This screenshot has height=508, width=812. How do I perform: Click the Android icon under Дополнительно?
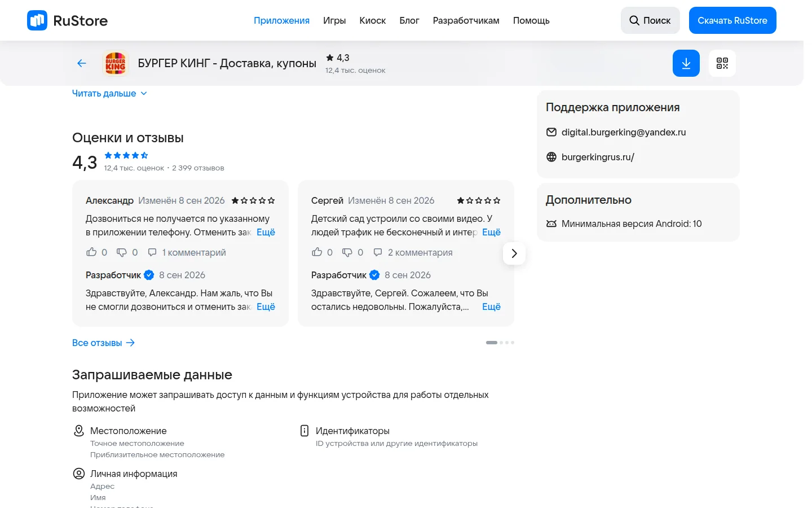tap(551, 224)
